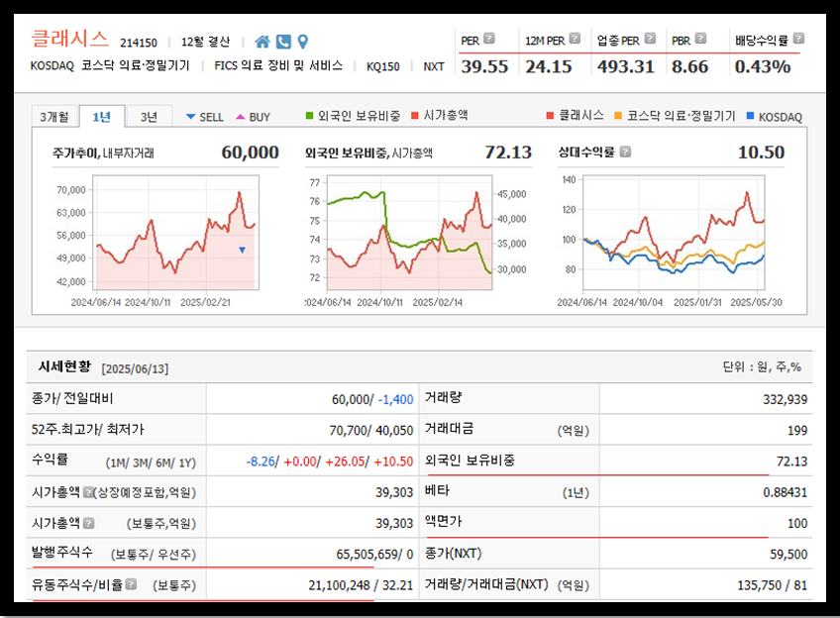Click the dividend yield value 0.43%
Image resolution: width=840 pixels, height=618 pixels.
click(763, 66)
